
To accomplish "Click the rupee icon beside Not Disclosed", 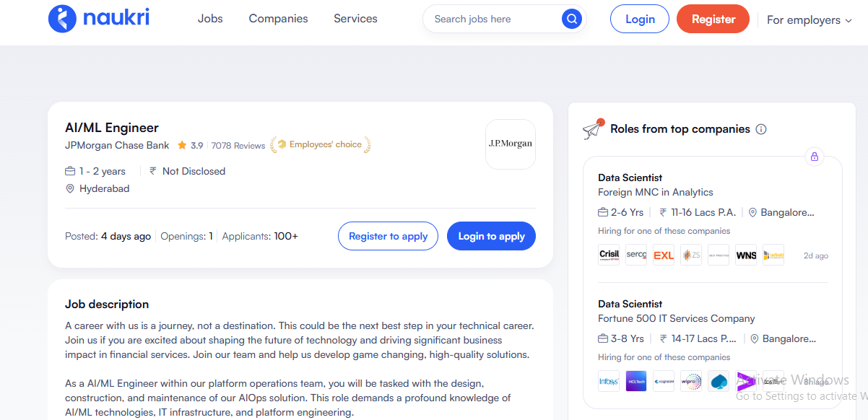I will [153, 171].
